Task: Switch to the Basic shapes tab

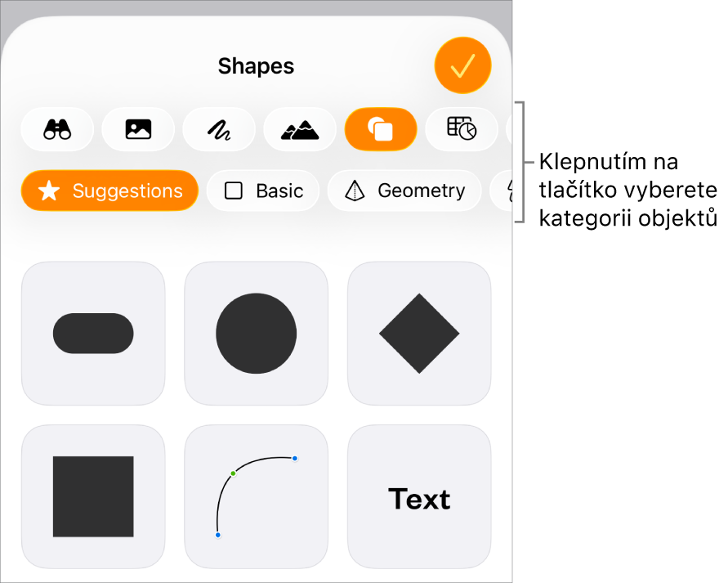Action: click(263, 191)
